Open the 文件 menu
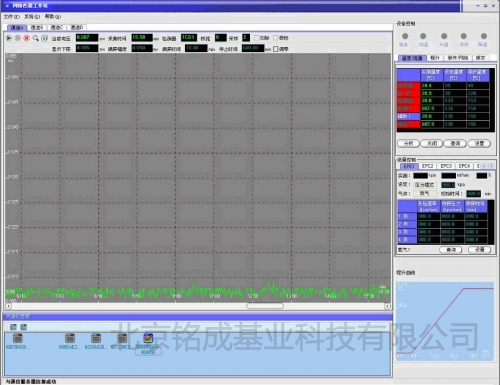 tap(12, 16)
